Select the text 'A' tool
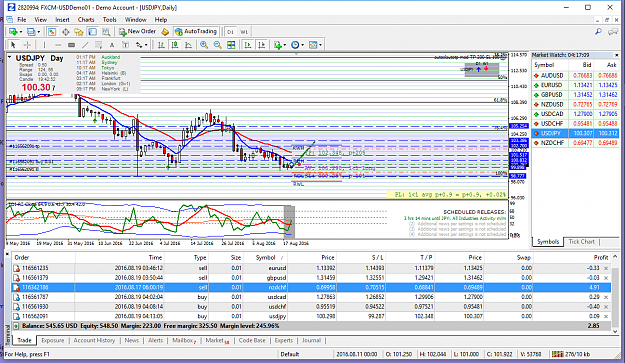The width and height of the screenshot is (625, 363). point(112,45)
